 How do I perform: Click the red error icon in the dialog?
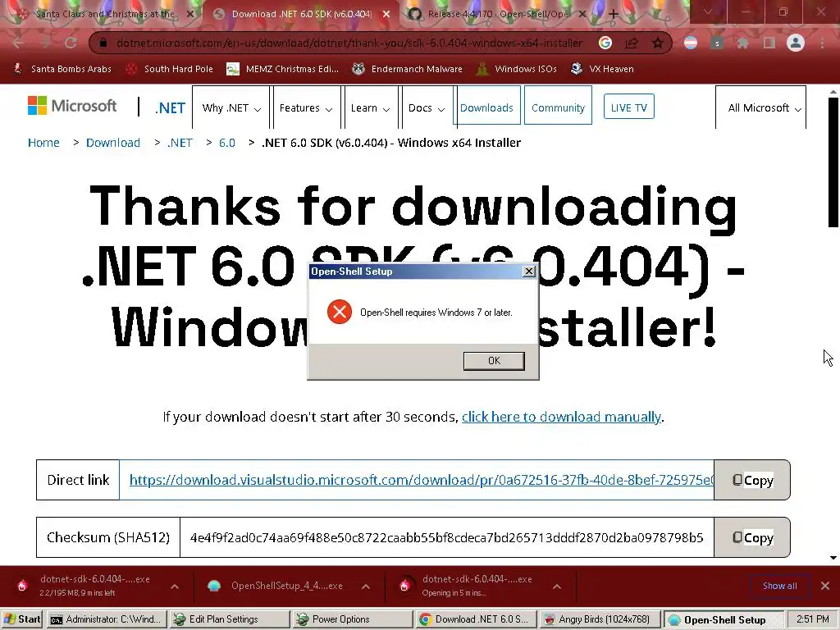coord(340,312)
